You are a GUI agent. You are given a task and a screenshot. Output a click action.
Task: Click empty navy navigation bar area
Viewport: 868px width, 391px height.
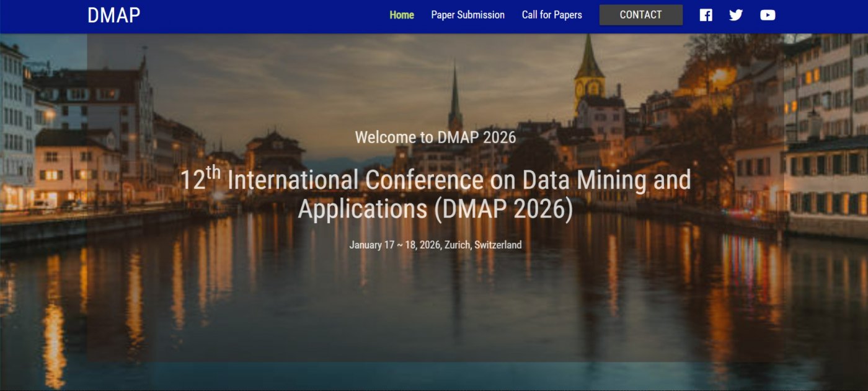[x=260, y=15]
